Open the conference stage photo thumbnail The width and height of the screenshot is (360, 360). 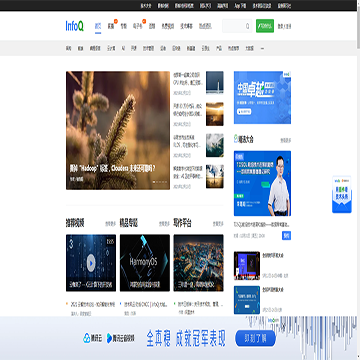pos(247,266)
